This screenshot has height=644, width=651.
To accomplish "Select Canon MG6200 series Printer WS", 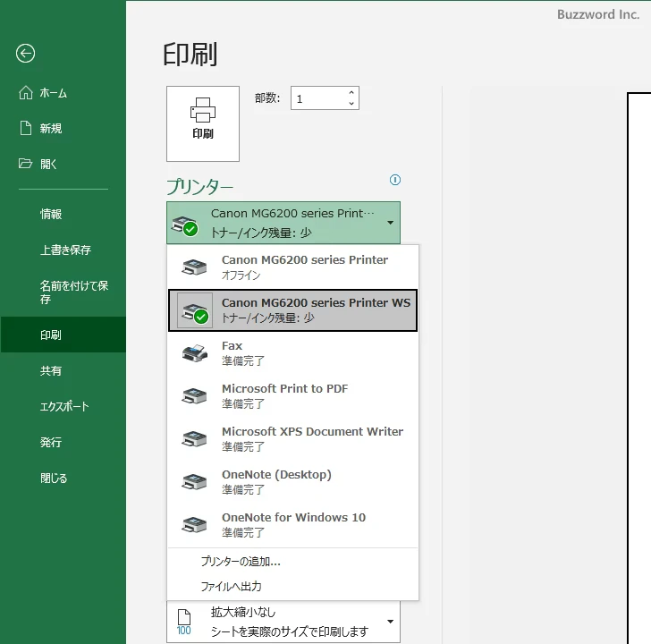I will pyautogui.click(x=292, y=310).
